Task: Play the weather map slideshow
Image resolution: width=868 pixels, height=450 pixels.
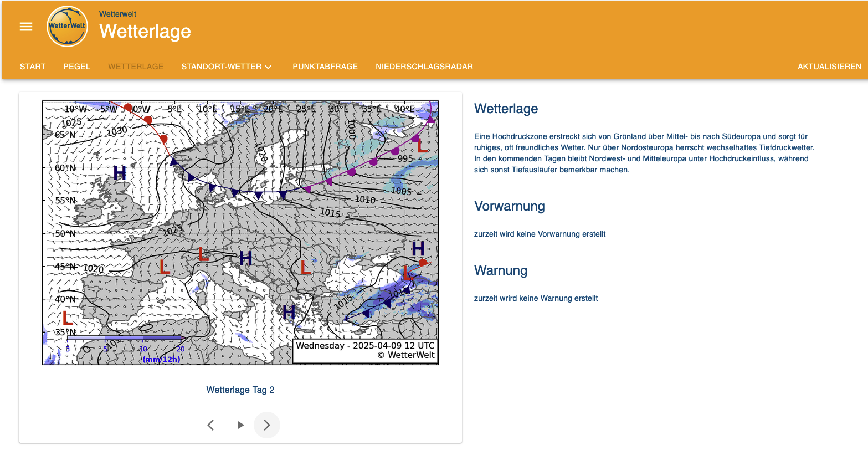Action: [240, 425]
